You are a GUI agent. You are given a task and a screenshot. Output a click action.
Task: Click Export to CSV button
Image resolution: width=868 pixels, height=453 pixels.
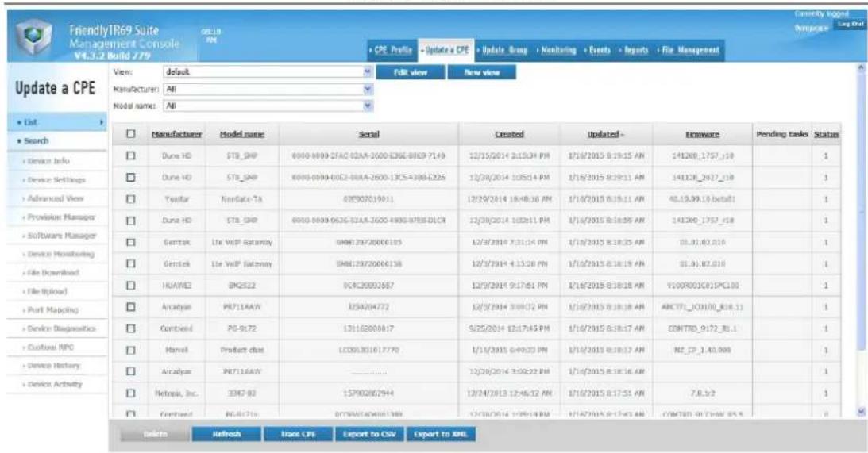coord(369,434)
